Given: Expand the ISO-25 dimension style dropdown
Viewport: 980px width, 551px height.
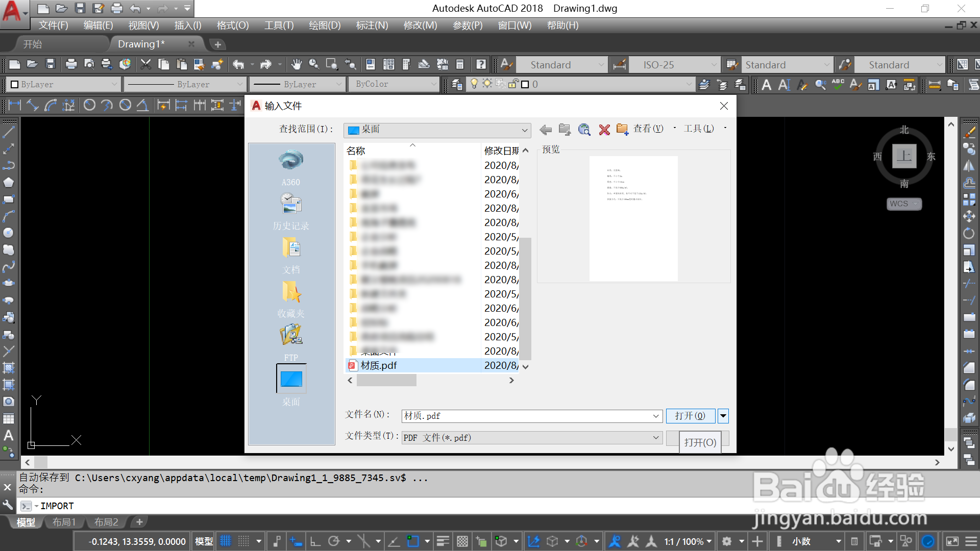Looking at the screenshot, I should click(x=714, y=65).
